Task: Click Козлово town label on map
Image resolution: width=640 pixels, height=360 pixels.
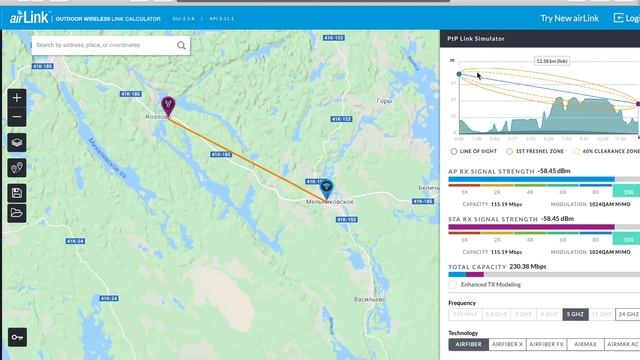Action: 158,117
